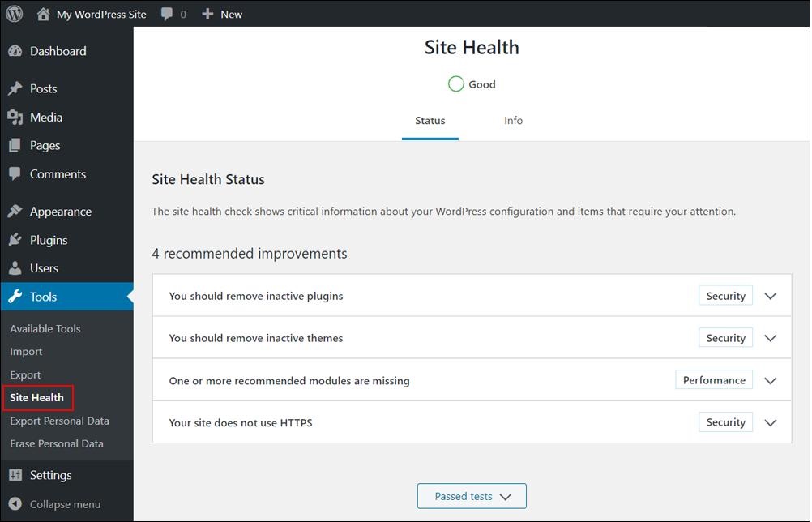Open the Pages menu label

45,146
